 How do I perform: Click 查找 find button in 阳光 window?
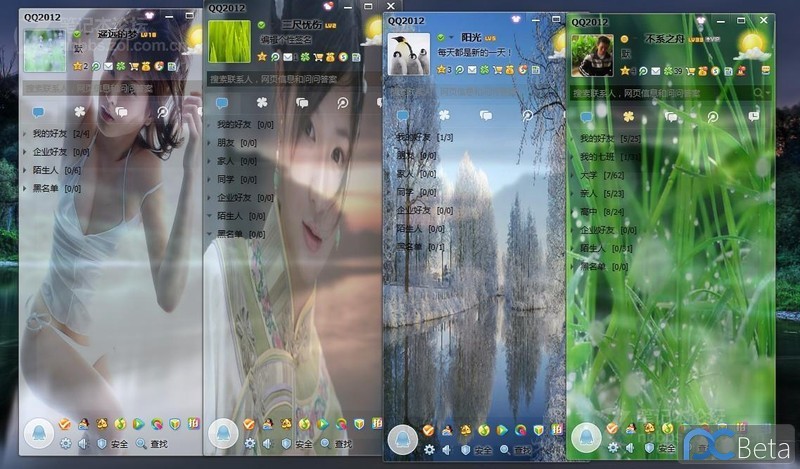point(516,450)
